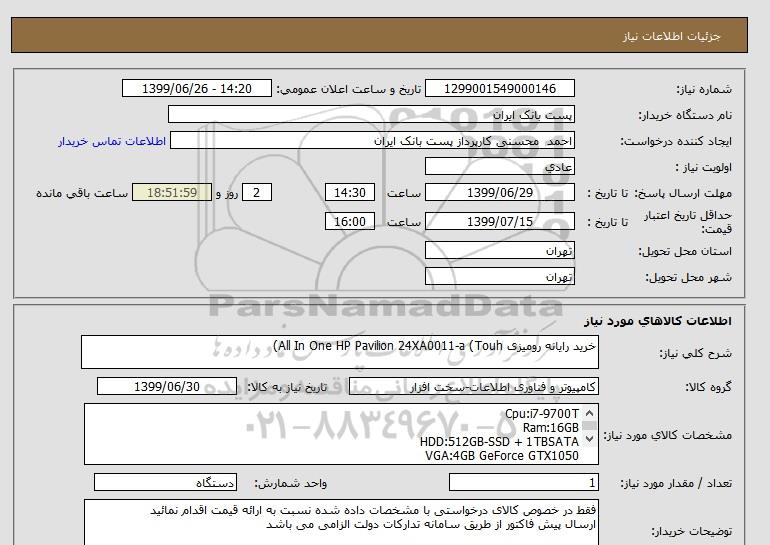Screen dimensions: 770x545
Task: Open the buyer contact info link اطلاعات تماس خریدار
Action: [x=112, y=141]
